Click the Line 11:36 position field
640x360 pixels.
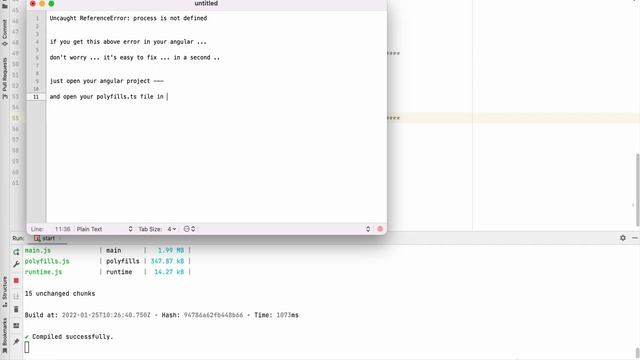(x=51, y=229)
